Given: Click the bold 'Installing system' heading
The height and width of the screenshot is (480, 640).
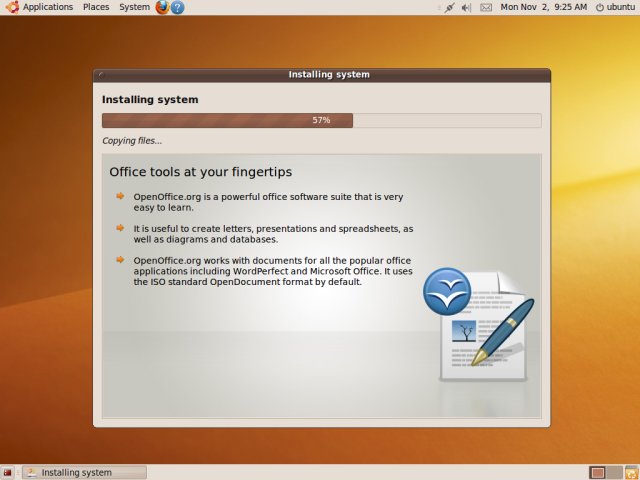Looking at the screenshot, I should 150,100.
